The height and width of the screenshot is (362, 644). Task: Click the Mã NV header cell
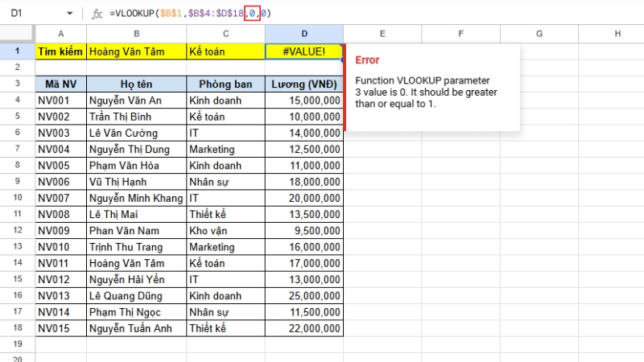coord(60,84)
